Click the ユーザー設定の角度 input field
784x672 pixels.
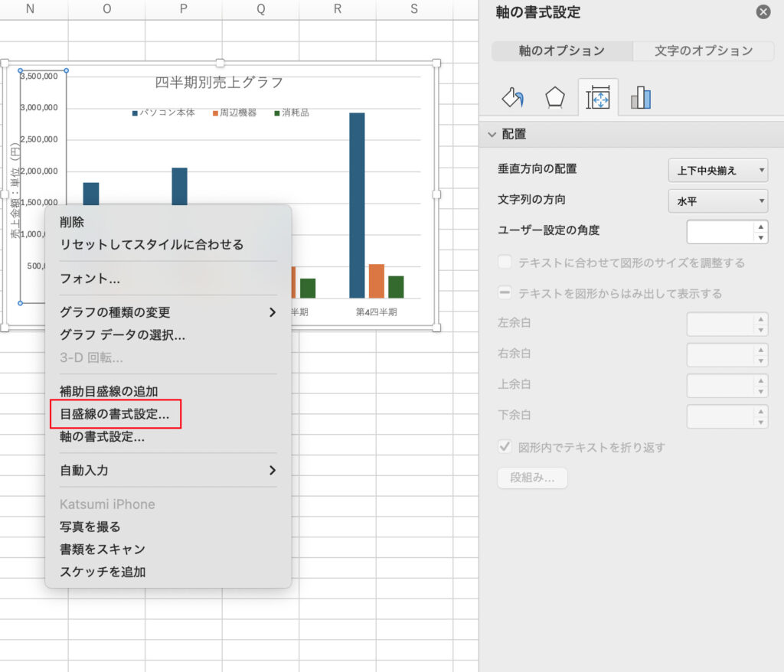pyautogui.click(x=720, y=232)
